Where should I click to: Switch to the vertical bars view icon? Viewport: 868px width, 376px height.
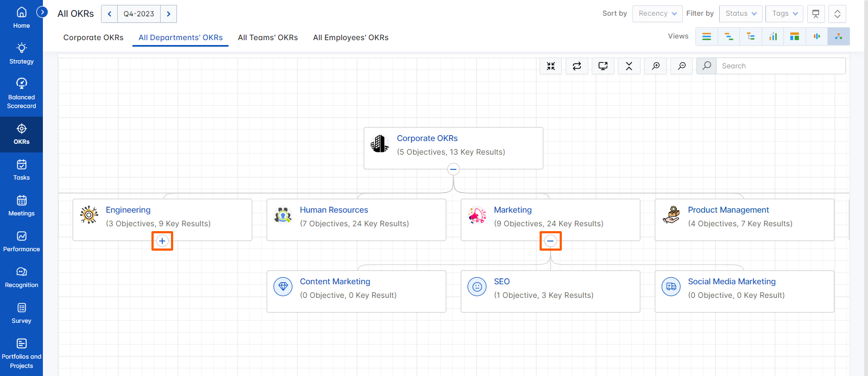pos(817,36)
